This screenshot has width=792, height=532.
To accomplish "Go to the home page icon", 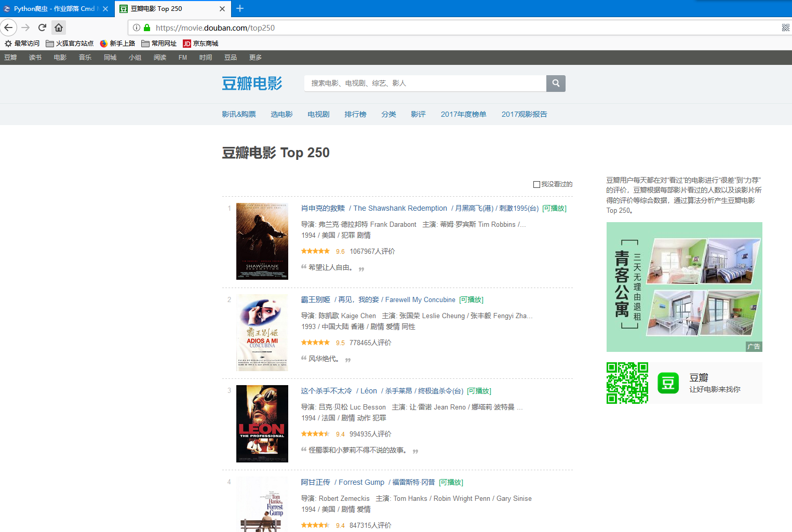I will pyautogui.click(x=59, y=28).
